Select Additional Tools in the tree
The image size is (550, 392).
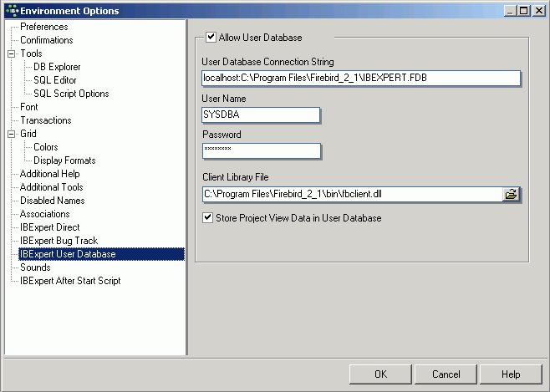pyautogui.click(x=52, y=187)
